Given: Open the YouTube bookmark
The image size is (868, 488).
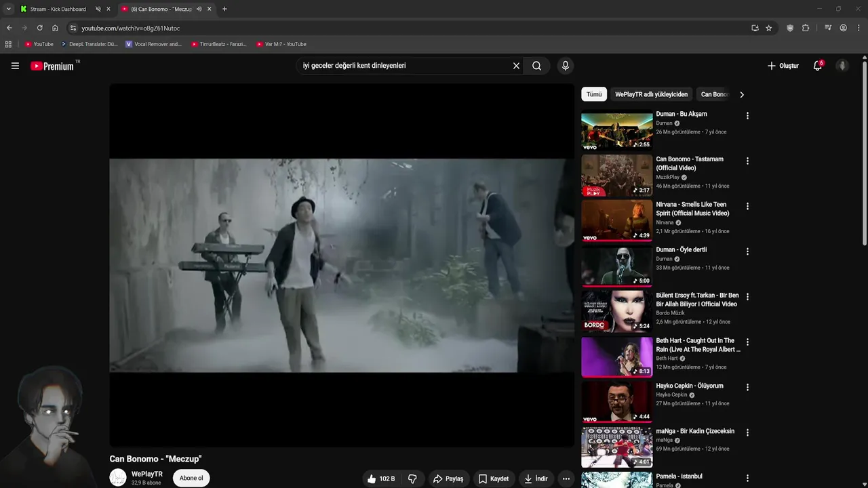Looking at the screenshot, I should tap(39, 44).
